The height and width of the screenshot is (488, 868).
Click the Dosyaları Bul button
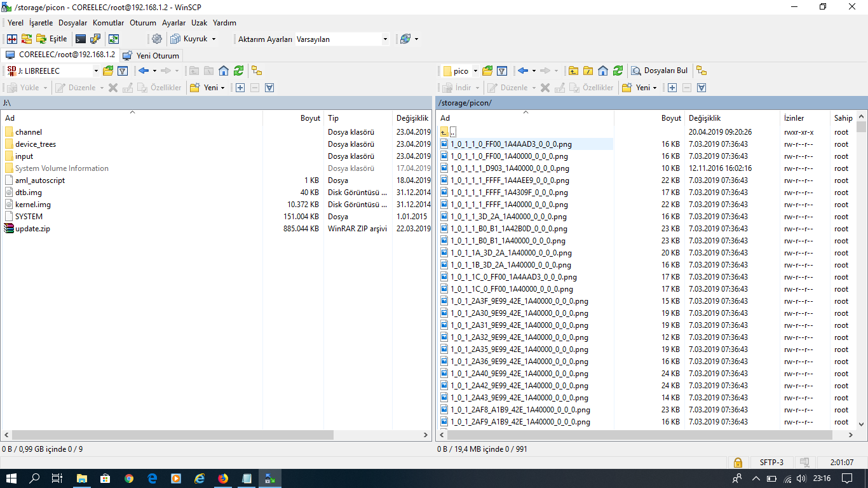click(x=659, y=71)
